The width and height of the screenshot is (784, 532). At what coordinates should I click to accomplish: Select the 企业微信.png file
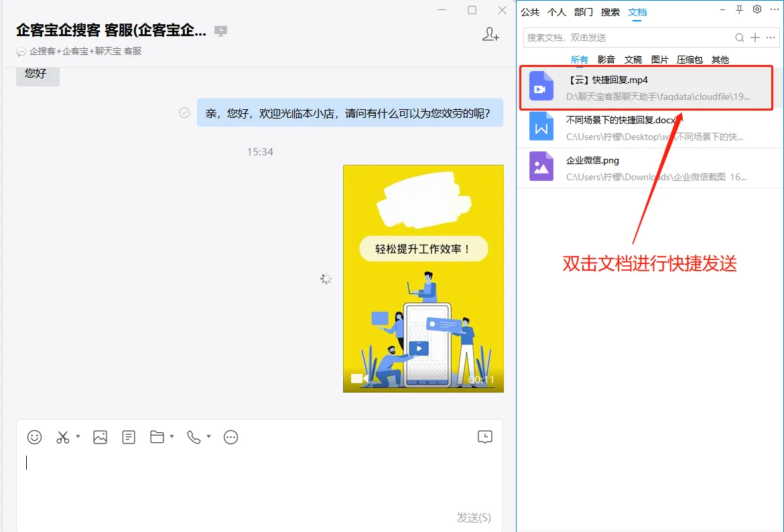tap(649, 168)
